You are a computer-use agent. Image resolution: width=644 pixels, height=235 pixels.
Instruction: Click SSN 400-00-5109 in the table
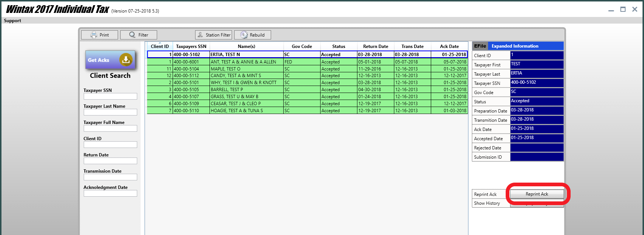[x=191, y=104]
